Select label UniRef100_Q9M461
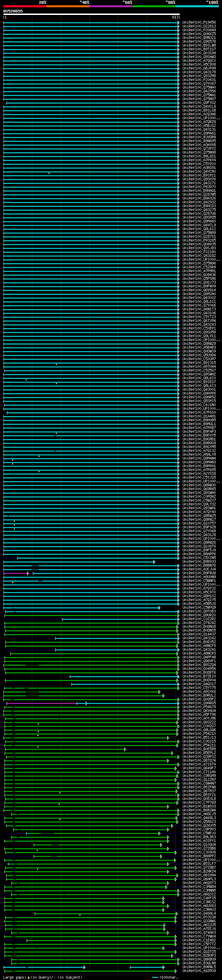222x980 pixels. coord(199,133)
